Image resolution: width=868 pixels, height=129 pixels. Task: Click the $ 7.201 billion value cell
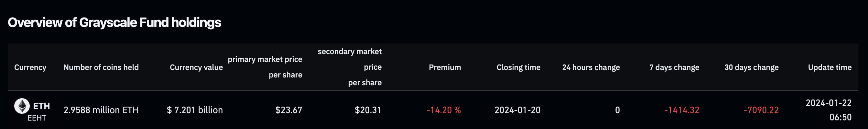point(195,110)
